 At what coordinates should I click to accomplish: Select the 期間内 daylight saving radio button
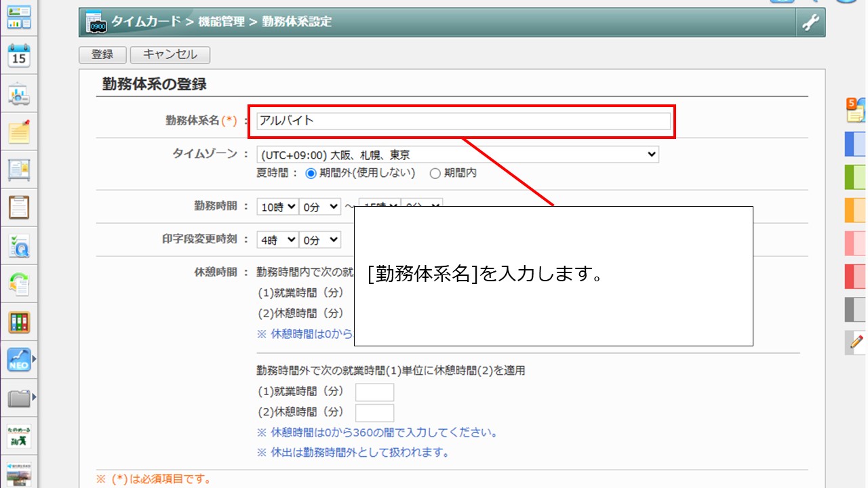click(435, 173)
